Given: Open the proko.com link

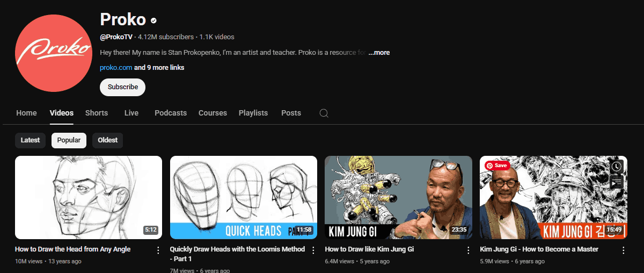Looking at the screenshot, I should pos(116,68).
